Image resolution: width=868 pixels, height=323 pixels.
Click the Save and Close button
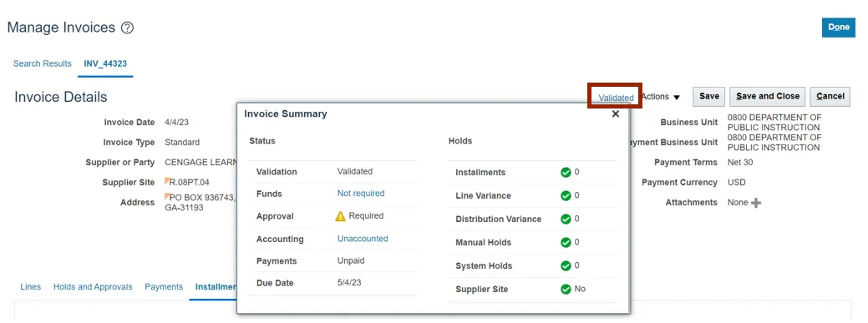pos(767,96)
